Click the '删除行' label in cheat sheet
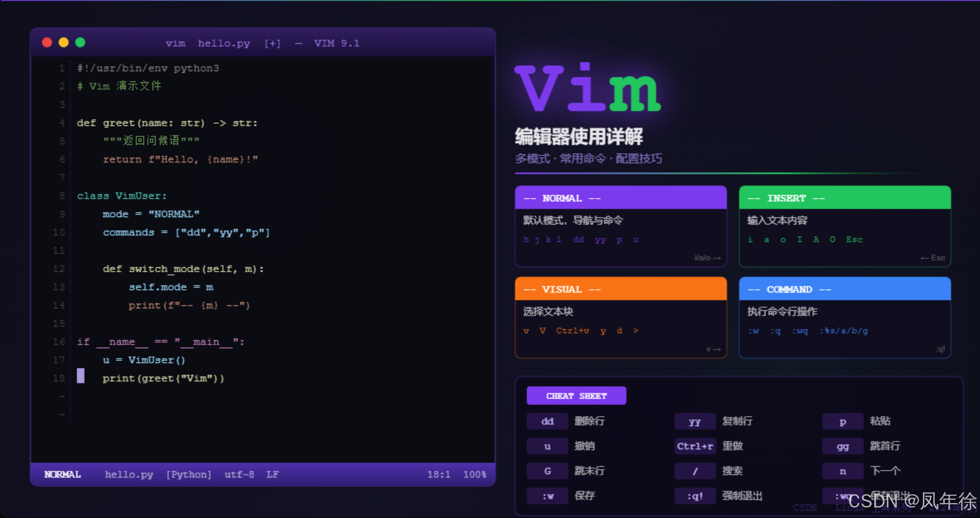This screenshot has width=980, height=518. point(589,421)
